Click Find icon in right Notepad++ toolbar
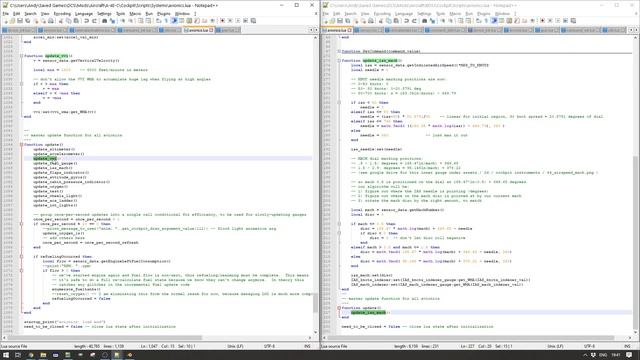This screenshot has width=640, height=360. pos(424,20)
